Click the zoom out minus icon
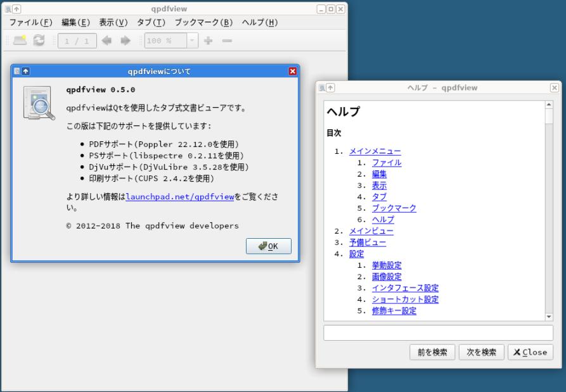This screenshot has height=392, width=566. click(x=227, y=41)
